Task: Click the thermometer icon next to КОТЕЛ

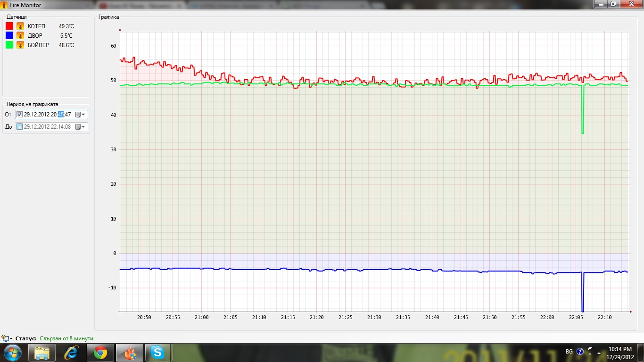Action: coord(20,26)
